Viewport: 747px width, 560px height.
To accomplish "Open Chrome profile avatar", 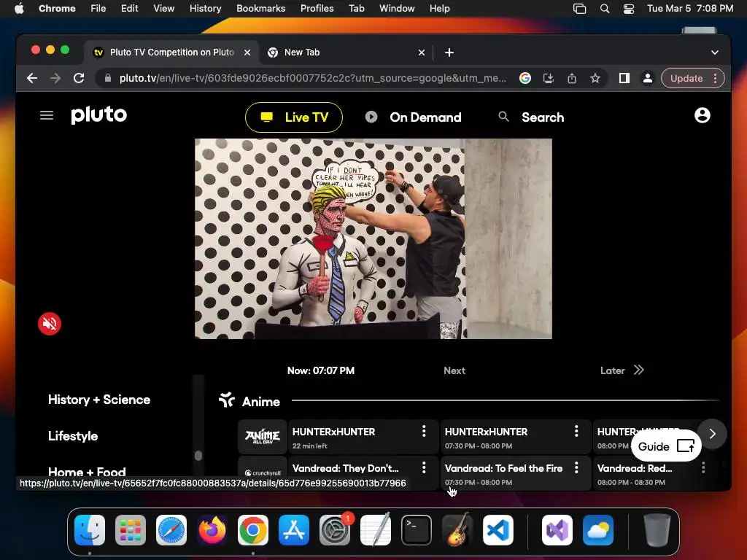I will pyautogui.click(x=648, y=78).
